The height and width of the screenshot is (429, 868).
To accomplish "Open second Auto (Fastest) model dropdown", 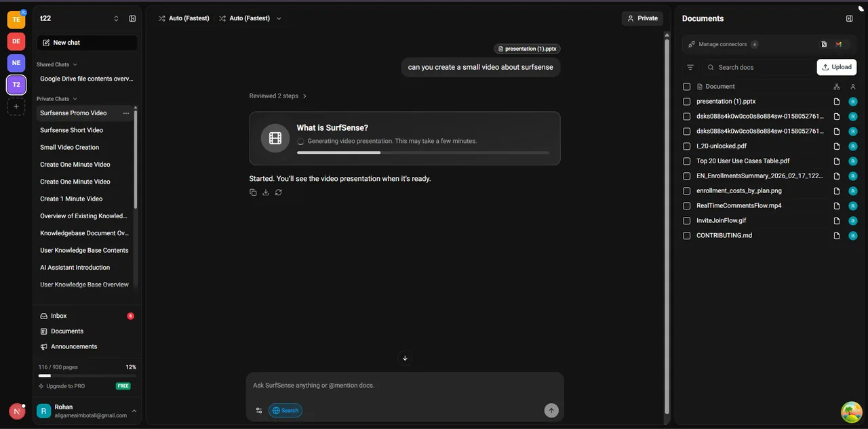I will [x=250, y=18].
